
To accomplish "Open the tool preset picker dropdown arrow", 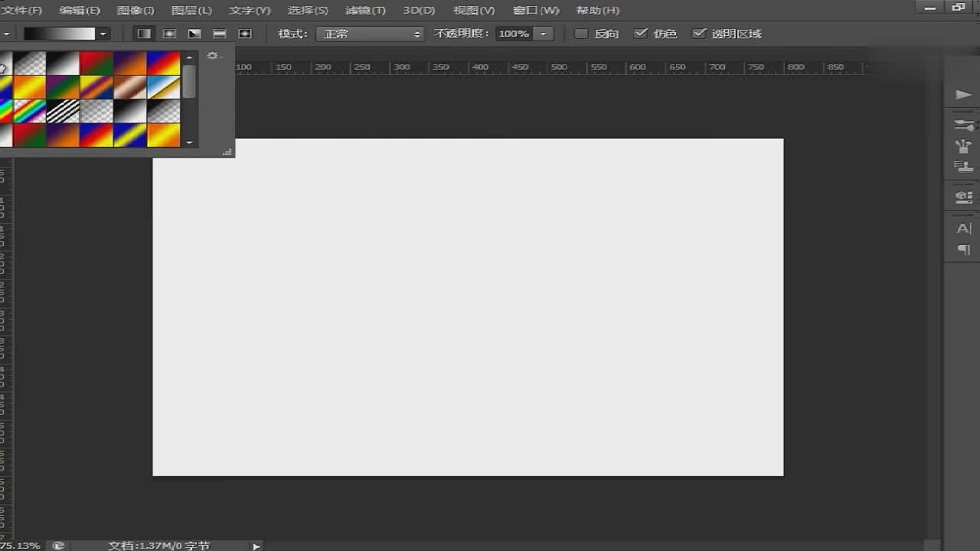I will click(6, 34).
